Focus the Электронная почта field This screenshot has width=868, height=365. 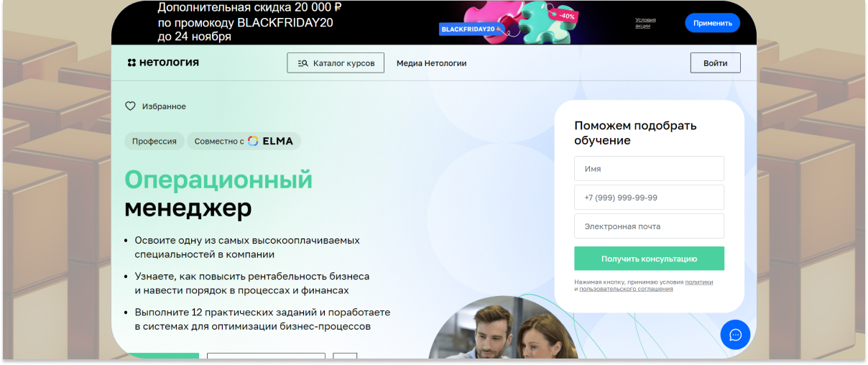pyautogui.click(x=650, y=226)
